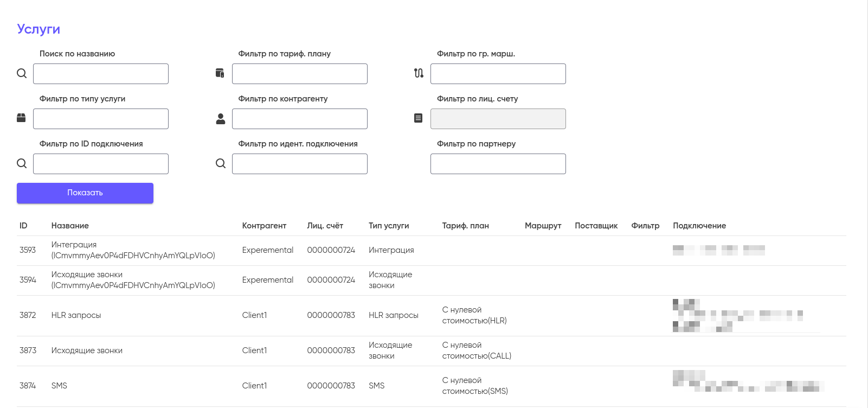Click the service type box icon
The height and width of the screenshot is (408, 868).
[x=21, y=118]
